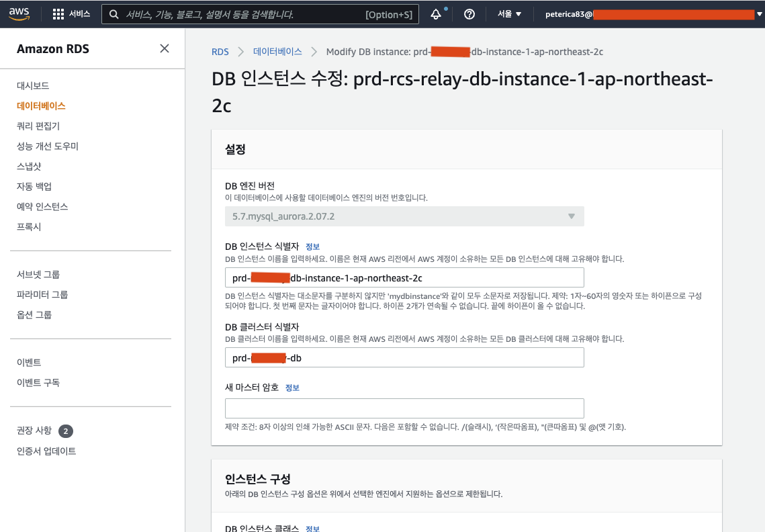Click the search magnifier icon
This screenshot has width=765, height=532.
pyautogui.click(x=114, y=15)
